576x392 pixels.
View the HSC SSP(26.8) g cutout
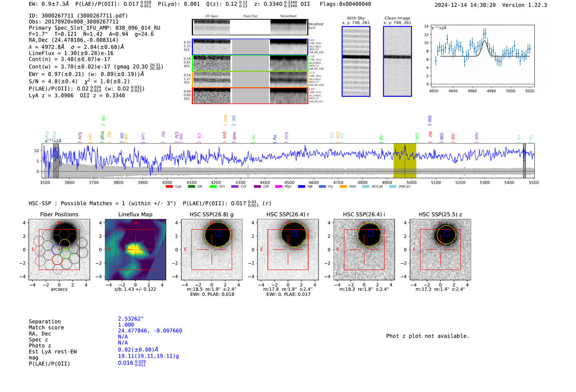tap(211, 250)
